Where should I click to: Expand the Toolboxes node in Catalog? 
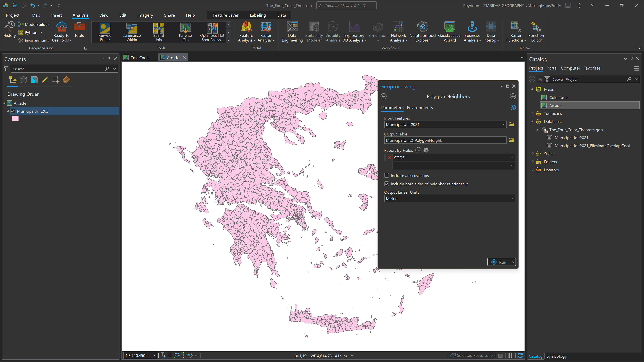pyautogui.click(x=532, y=113)
